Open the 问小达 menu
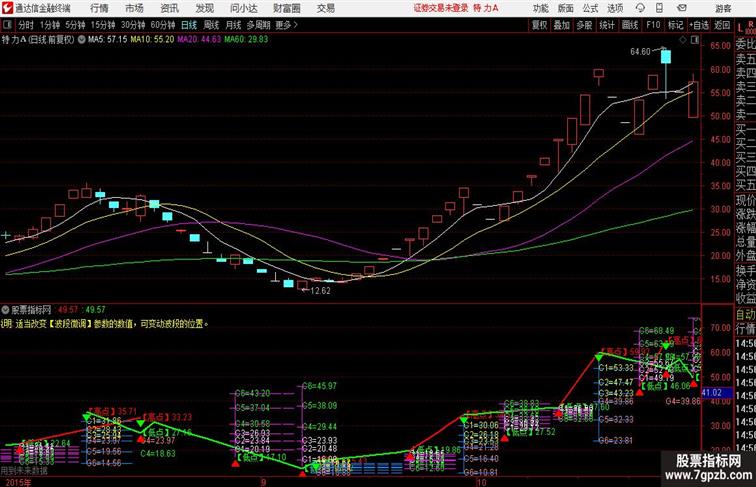This screenshot has width=756, height=487. click(x=244, y=8)
